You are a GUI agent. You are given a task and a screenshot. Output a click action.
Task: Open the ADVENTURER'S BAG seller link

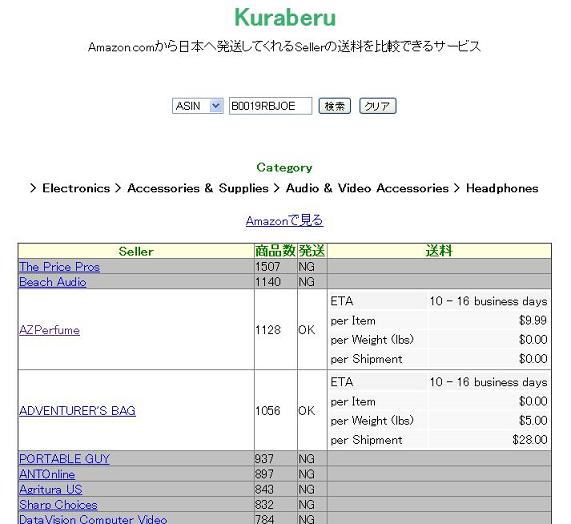coord(77,411)
